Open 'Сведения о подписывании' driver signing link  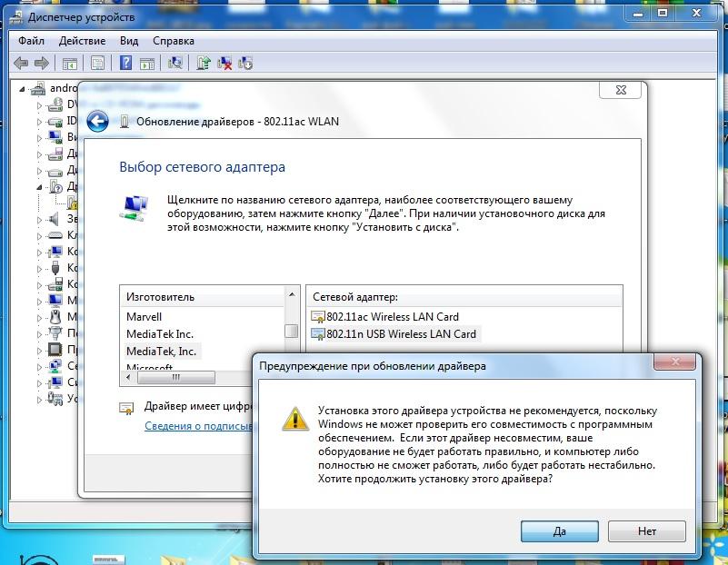point(198,426)
